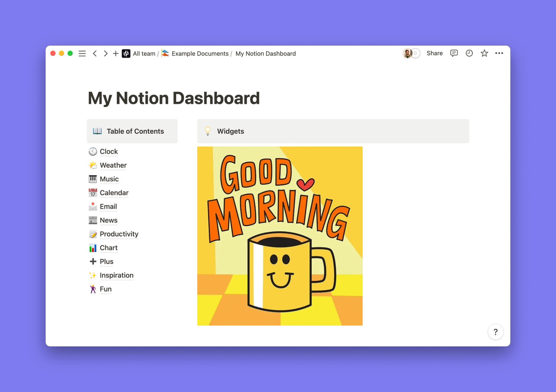Open the comments panel icon
This screenshot has width=556, height=392.
coord(454,53)
